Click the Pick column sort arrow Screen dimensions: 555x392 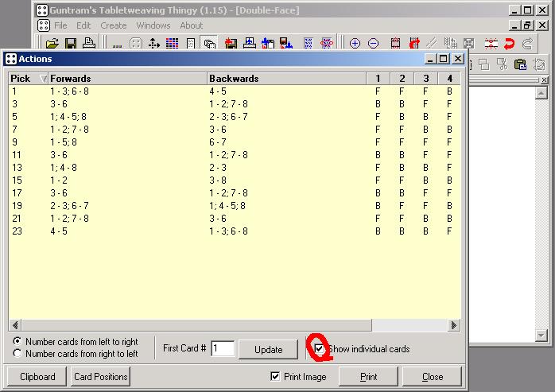(x=43, y=78)
